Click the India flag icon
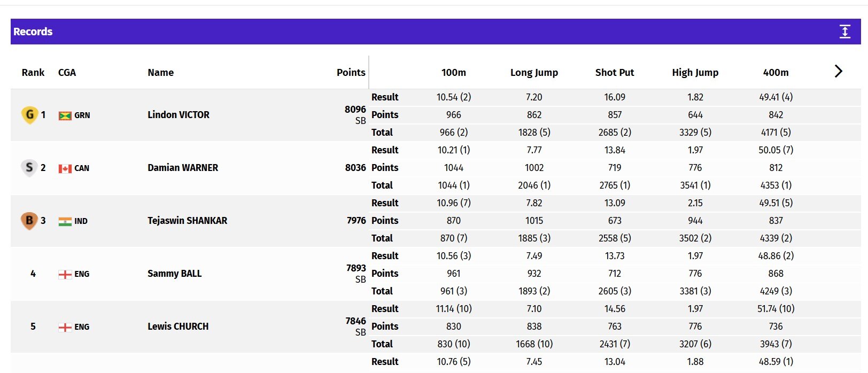Viewport: 868px width, 373px height. point(65,221)
